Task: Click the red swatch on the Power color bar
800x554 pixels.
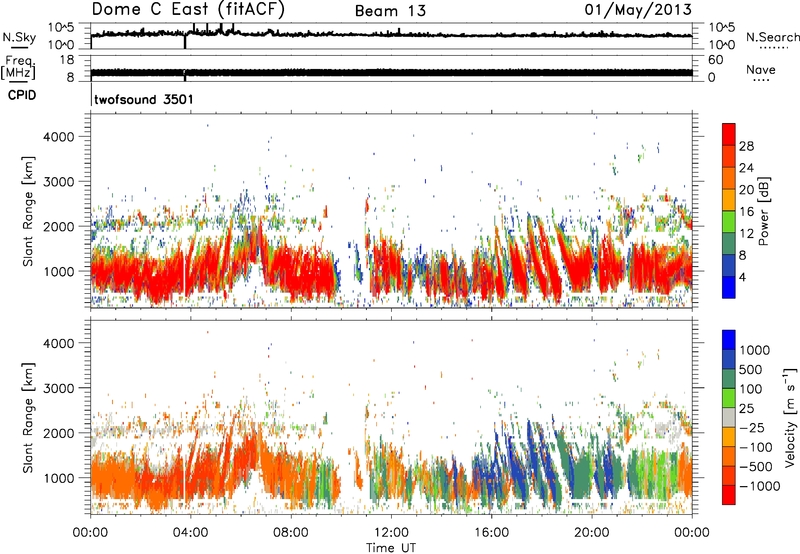Action: (x=729, y=134)
